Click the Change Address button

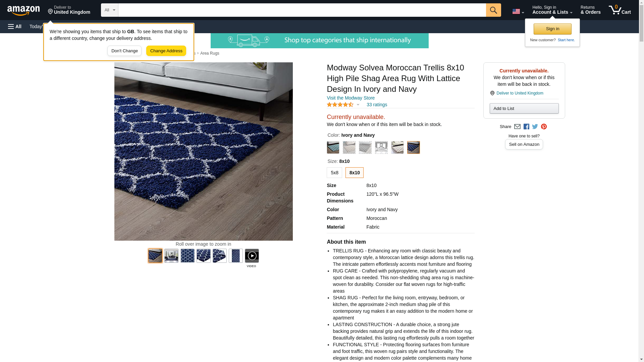tap(166, 51)
